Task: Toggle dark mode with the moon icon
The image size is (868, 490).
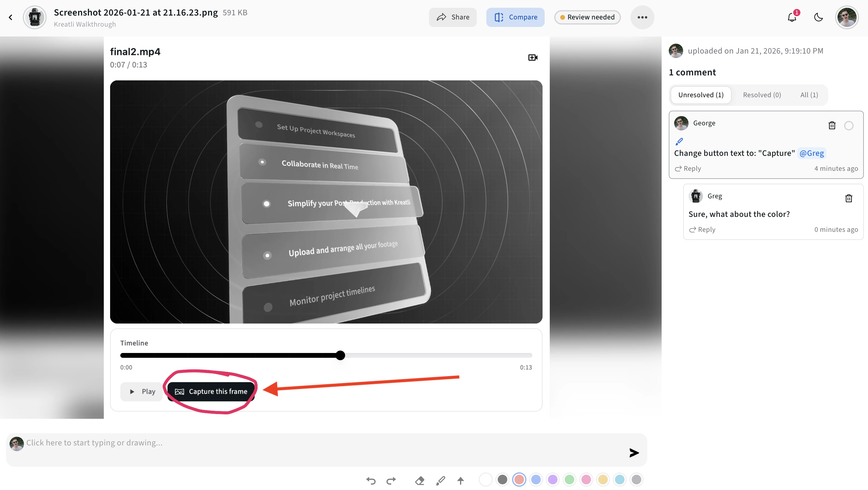Action: (x=818, y=17)
